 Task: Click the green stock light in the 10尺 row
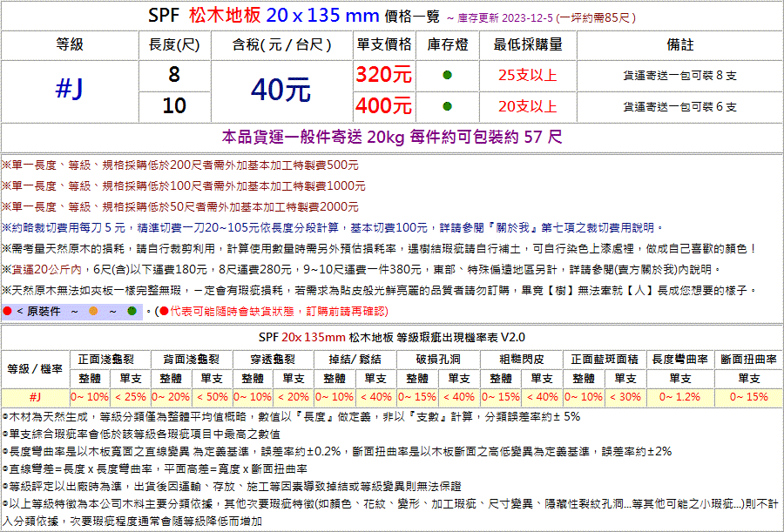448,106
